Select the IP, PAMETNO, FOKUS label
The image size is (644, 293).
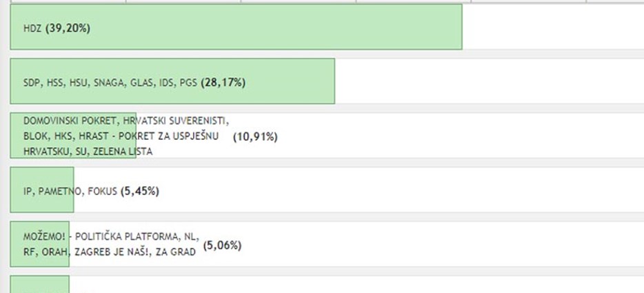[70, 191]
